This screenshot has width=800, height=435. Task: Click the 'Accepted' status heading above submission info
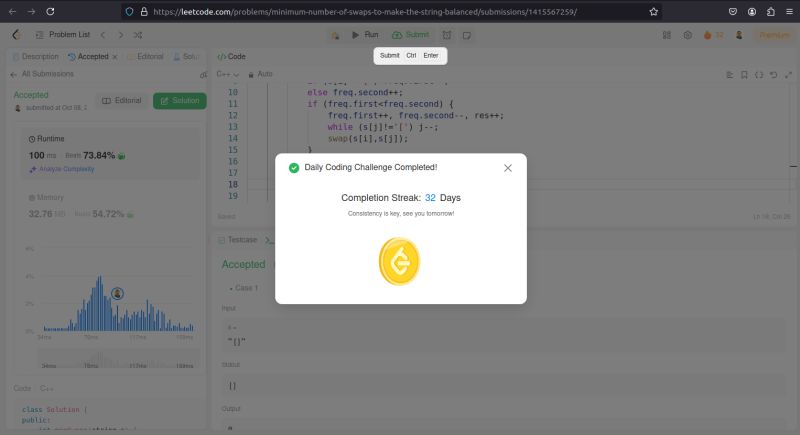(x=31, y=95)
